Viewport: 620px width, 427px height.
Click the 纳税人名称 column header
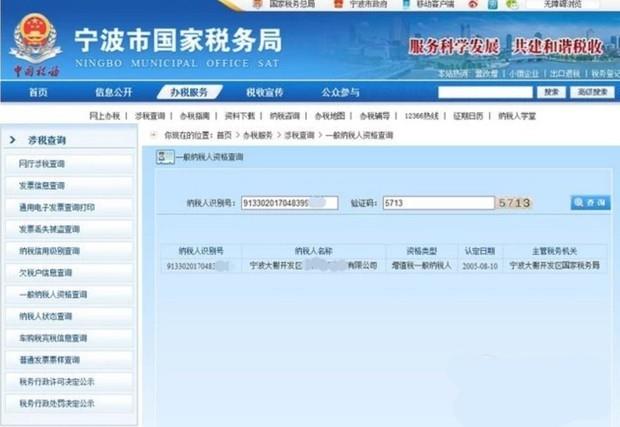coord(314,251)
